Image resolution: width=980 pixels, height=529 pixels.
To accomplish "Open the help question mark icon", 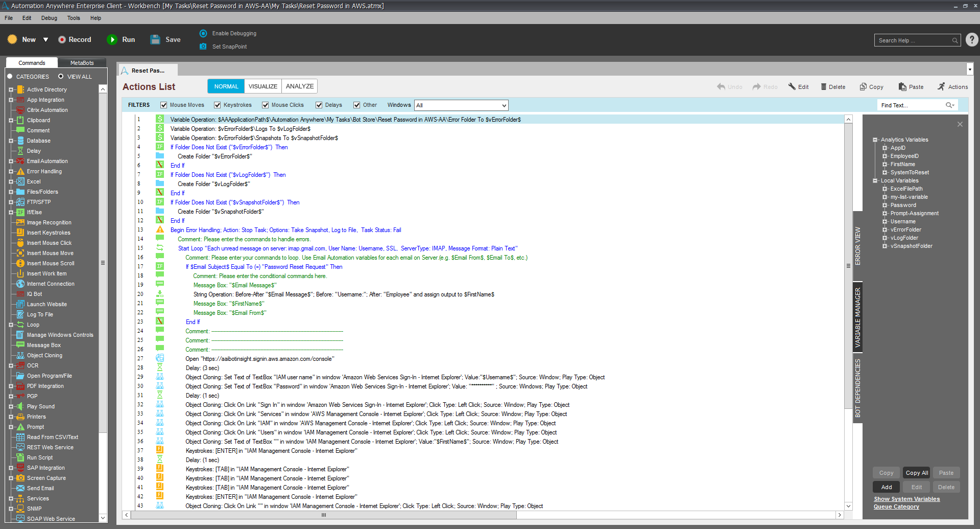I will click(x=972, y=40).
